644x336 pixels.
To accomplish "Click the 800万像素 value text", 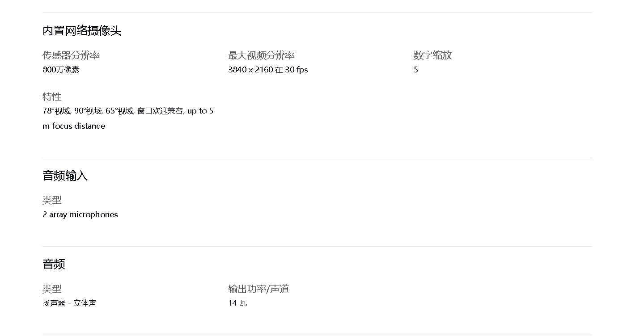I will coord(61,70).
